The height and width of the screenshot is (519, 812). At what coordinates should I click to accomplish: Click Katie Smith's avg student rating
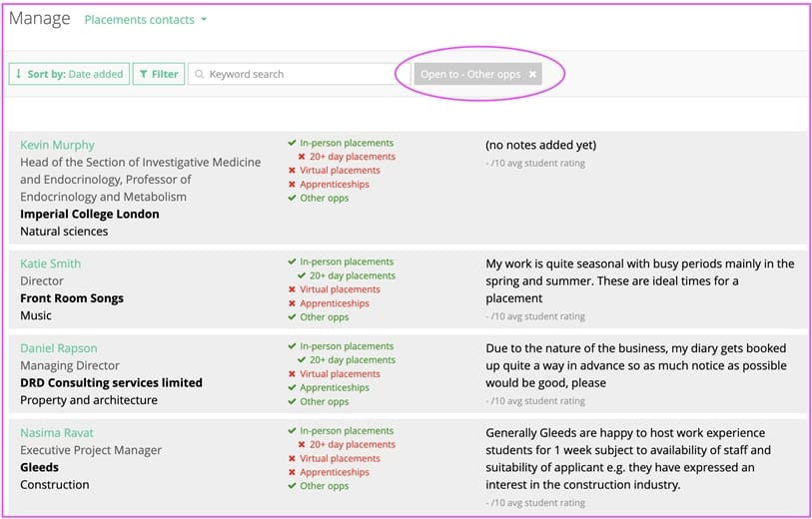pos(535,316)
